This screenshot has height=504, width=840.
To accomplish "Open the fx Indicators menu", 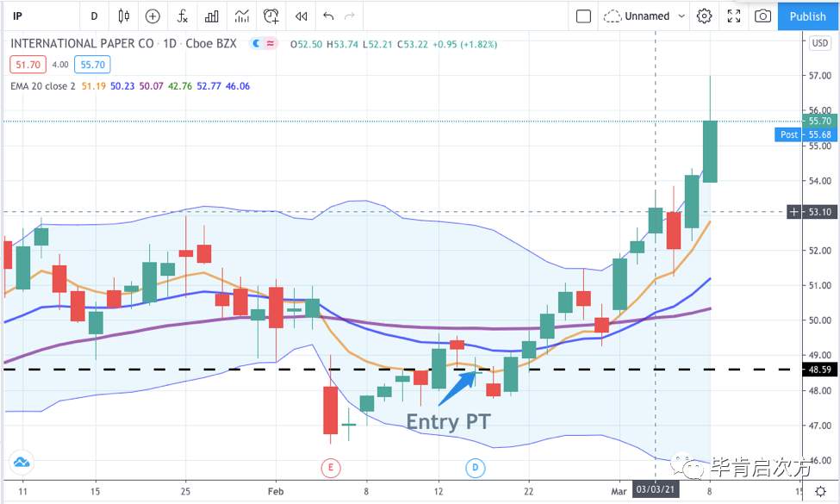I will click(182, 16).
